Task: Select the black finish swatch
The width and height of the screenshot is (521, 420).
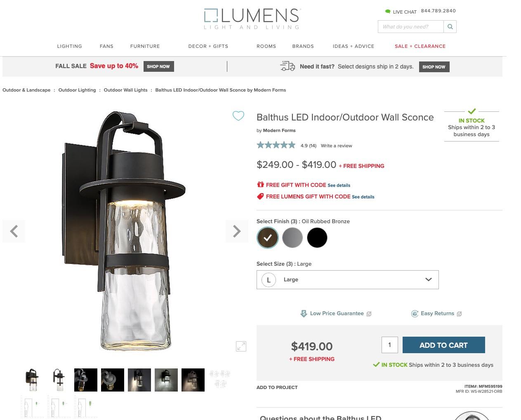Action: [317, 238]
